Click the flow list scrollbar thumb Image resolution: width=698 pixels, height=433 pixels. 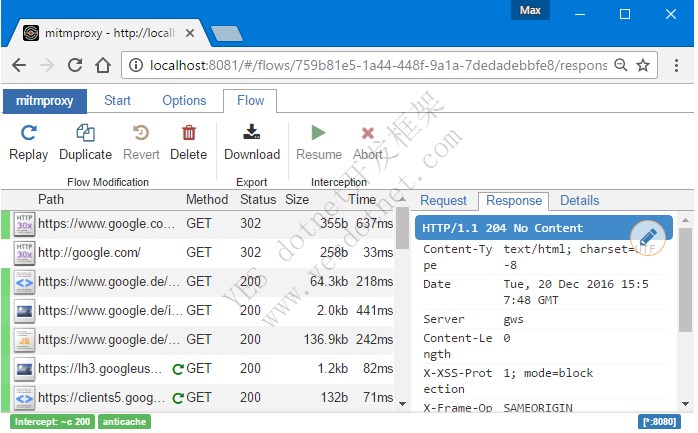(x=402, y=228)
